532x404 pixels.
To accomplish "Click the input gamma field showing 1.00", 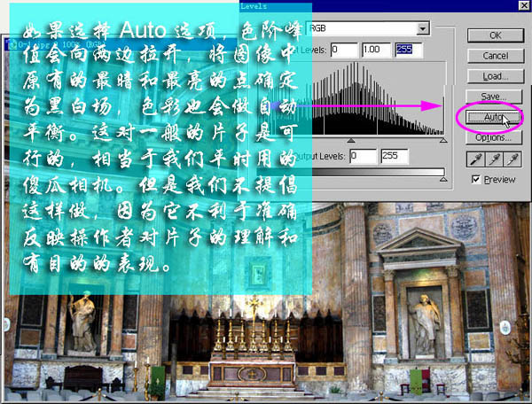I will [x=376, y=50].
